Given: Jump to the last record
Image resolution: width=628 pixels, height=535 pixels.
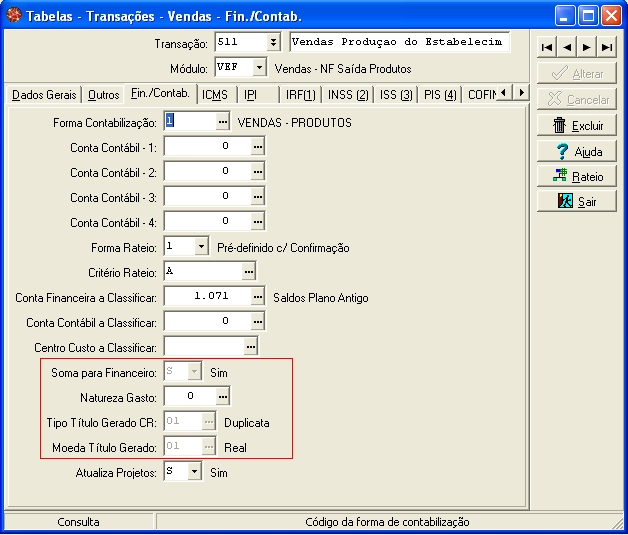Looking at the screenshot, I should (606, 47).
